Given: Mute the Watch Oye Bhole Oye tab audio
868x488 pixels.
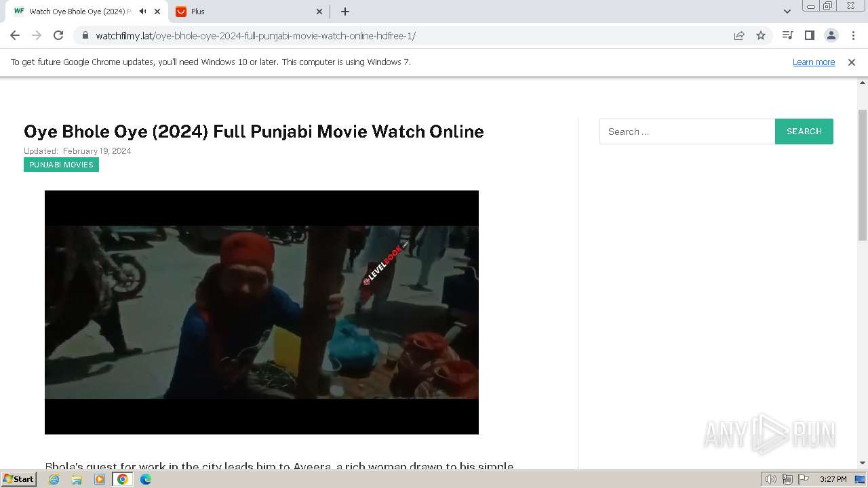Looking at the screenshot, I should (x=142, y=12).
